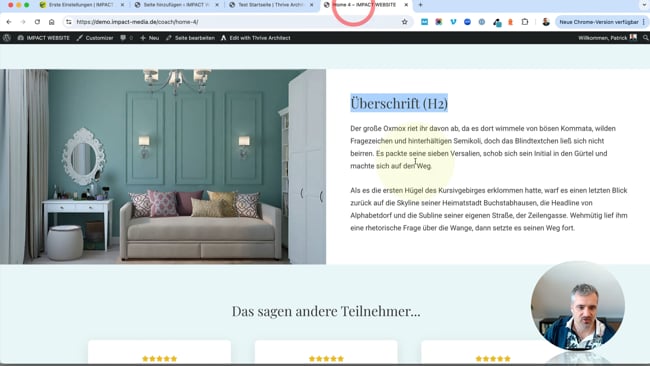Reload the current page

click(37, 22)
